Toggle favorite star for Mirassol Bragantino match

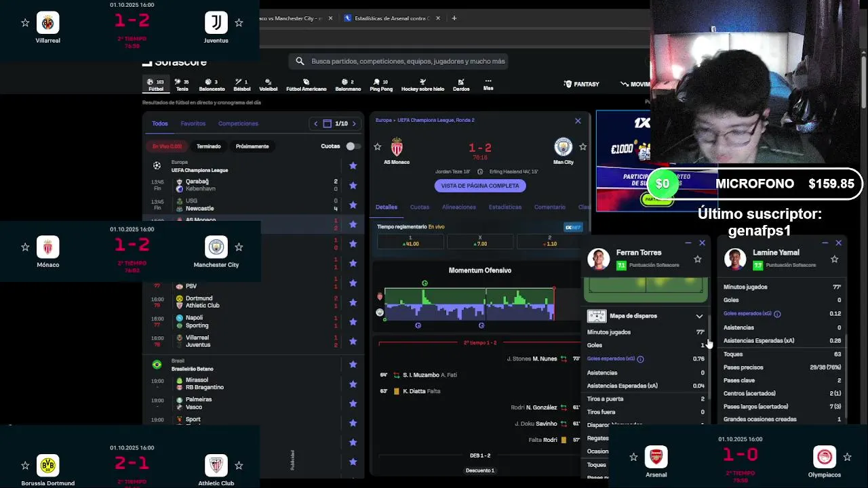[x=353, y=384]
